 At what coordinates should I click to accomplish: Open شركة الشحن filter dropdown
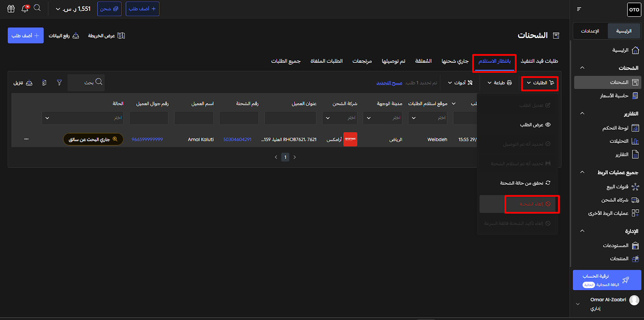click(x=340, y=118)
